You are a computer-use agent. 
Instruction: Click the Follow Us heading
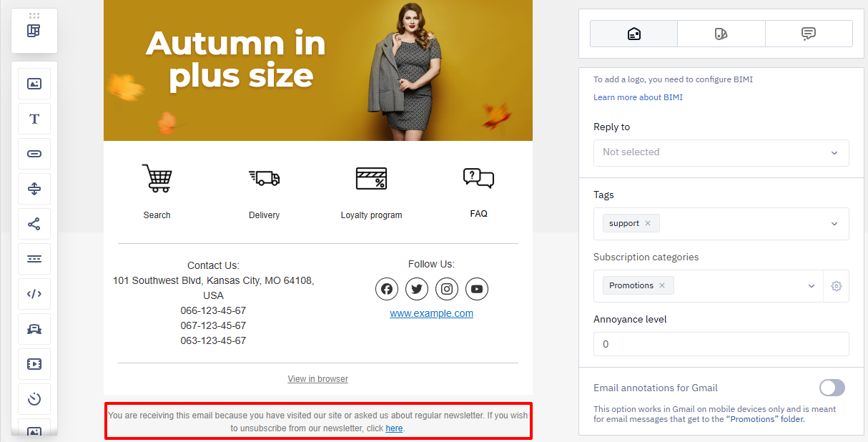(x=431, y=264)
